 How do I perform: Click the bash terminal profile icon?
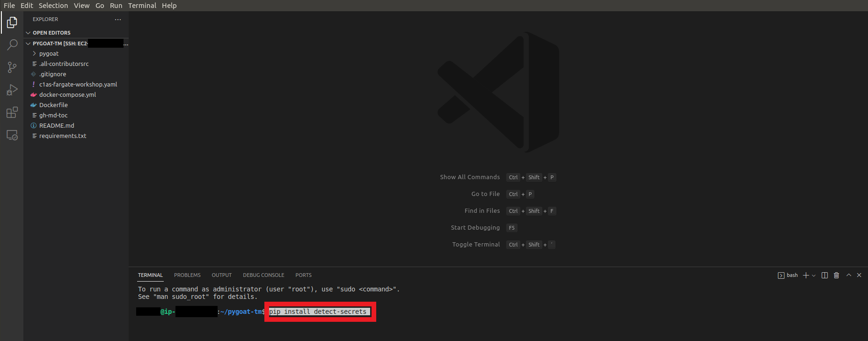coord(781,275)
